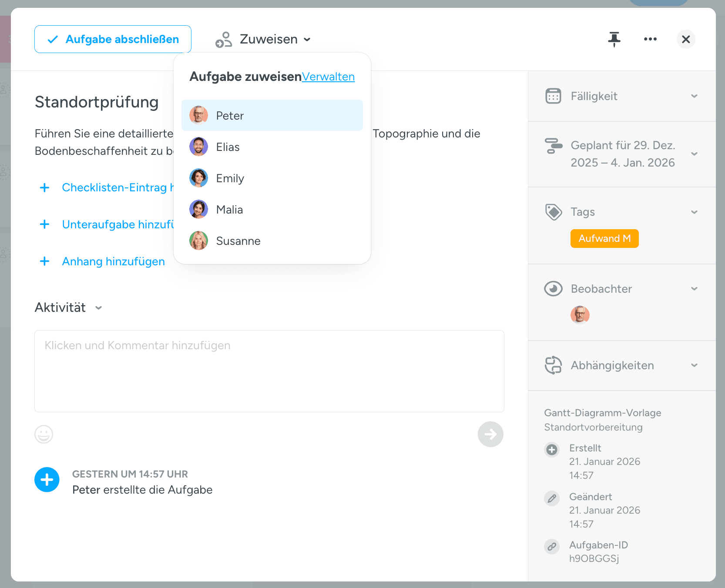Click Peter's observer avatar under Beobachter

coord(580,315)
